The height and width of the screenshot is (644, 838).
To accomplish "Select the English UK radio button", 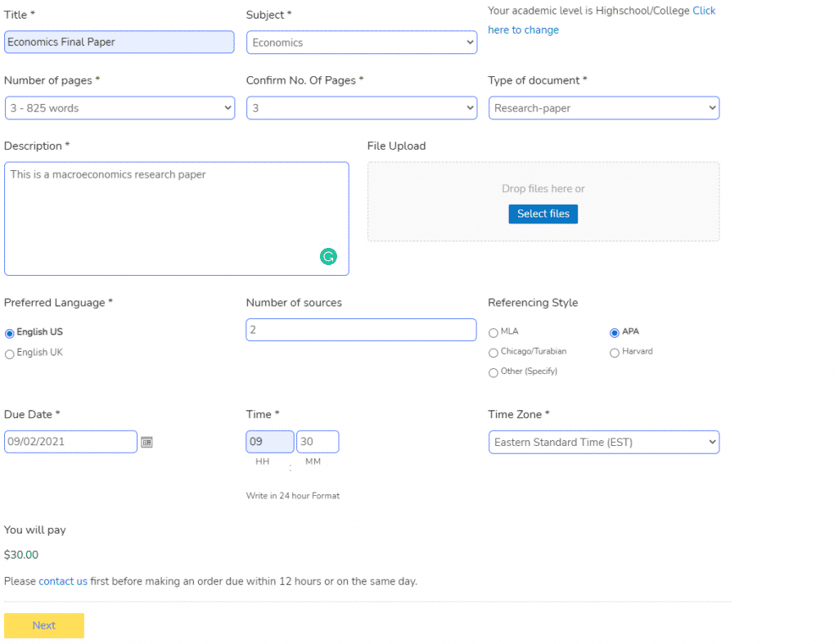I will click(10, 354).
